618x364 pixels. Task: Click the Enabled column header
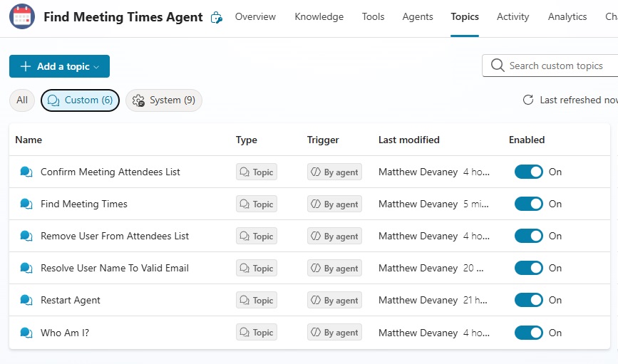click(x=527, y=140)
